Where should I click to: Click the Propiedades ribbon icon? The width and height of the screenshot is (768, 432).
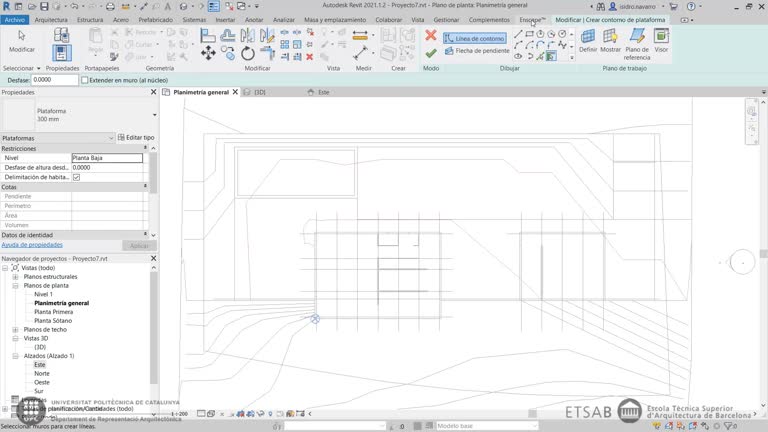point(62,50)
